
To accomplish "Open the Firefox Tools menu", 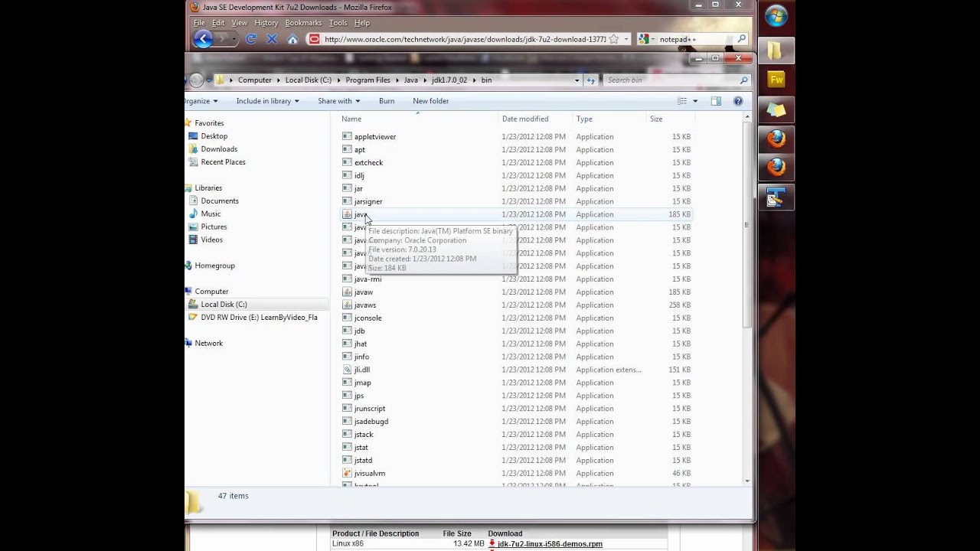I will 338,23.
